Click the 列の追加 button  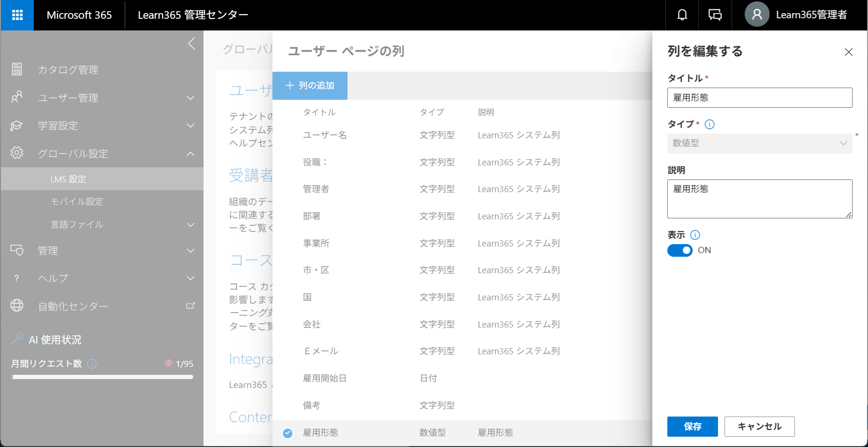(x=310, y=86)
